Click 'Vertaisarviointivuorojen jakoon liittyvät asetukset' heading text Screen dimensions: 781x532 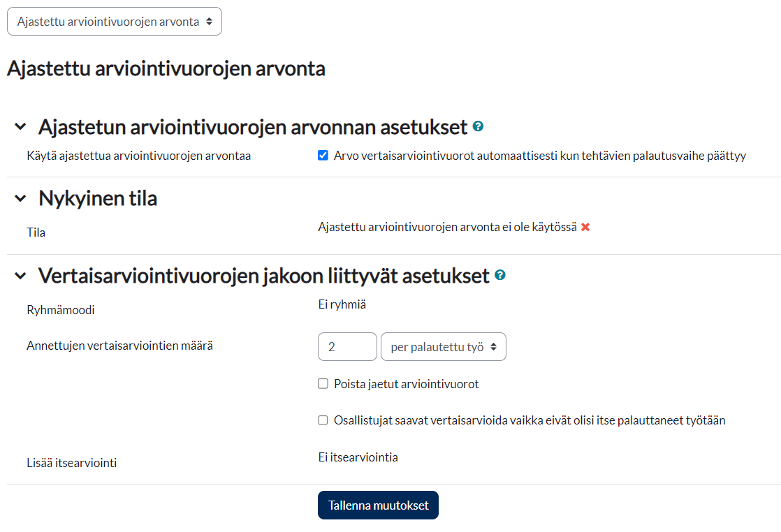[x=263, y=276]
